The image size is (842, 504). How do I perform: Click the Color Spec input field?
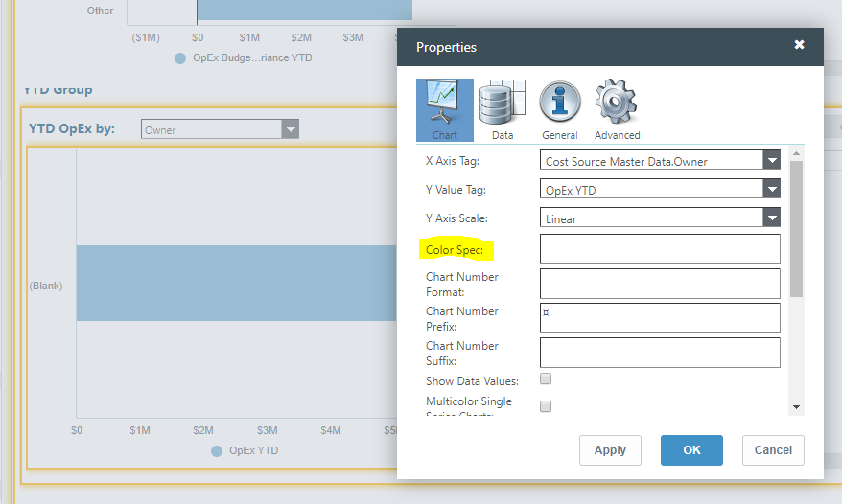pyautogui.click(x=660, y=249)
